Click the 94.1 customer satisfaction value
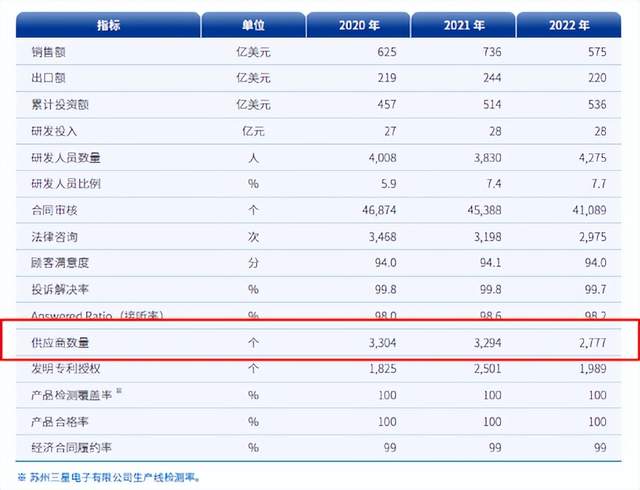 [490, 263]
